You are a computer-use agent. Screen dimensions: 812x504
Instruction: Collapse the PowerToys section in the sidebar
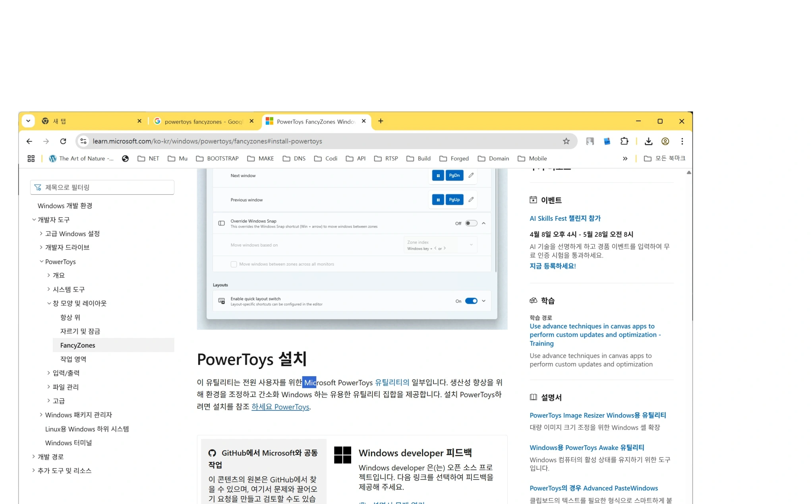coord(41,261)
